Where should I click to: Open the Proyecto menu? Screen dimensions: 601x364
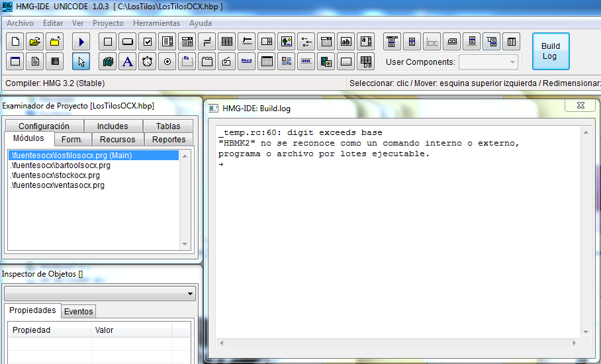(x=108, y=23)
